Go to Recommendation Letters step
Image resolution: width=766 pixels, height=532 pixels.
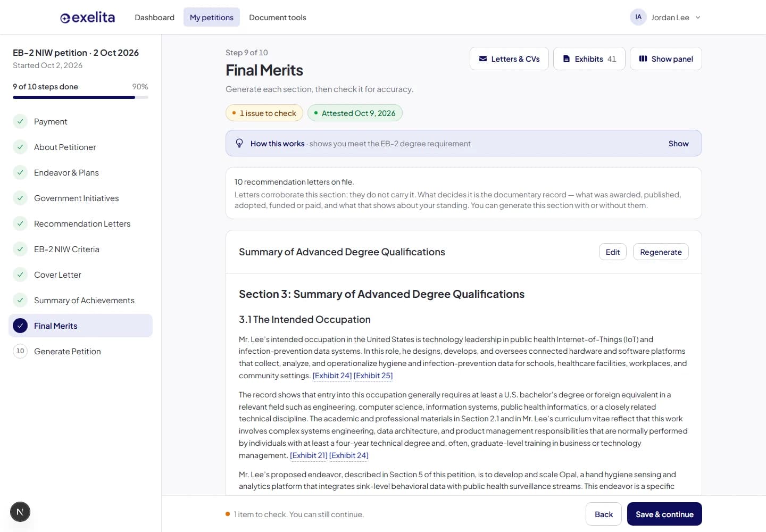(x=80, y=223)
